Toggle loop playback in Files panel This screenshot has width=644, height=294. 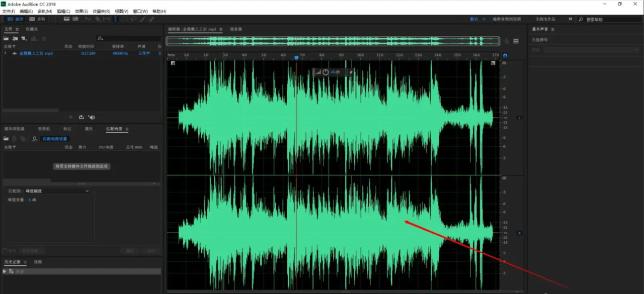click(x=81, y=117)
